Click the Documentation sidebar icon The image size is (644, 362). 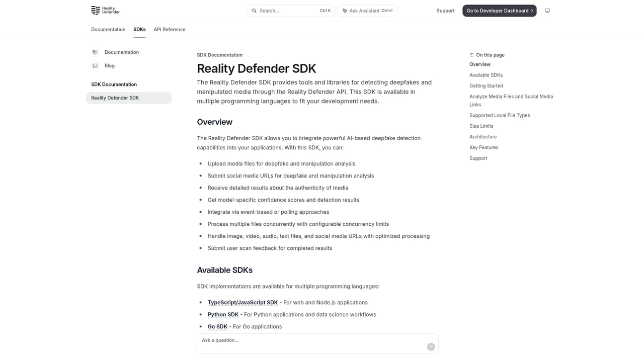click(95, 52)
